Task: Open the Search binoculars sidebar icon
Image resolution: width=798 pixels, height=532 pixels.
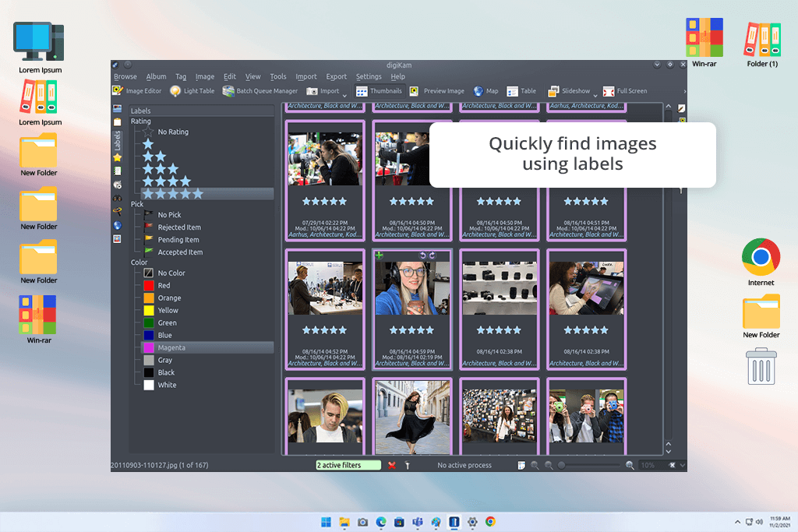Action: click(118, 199)
